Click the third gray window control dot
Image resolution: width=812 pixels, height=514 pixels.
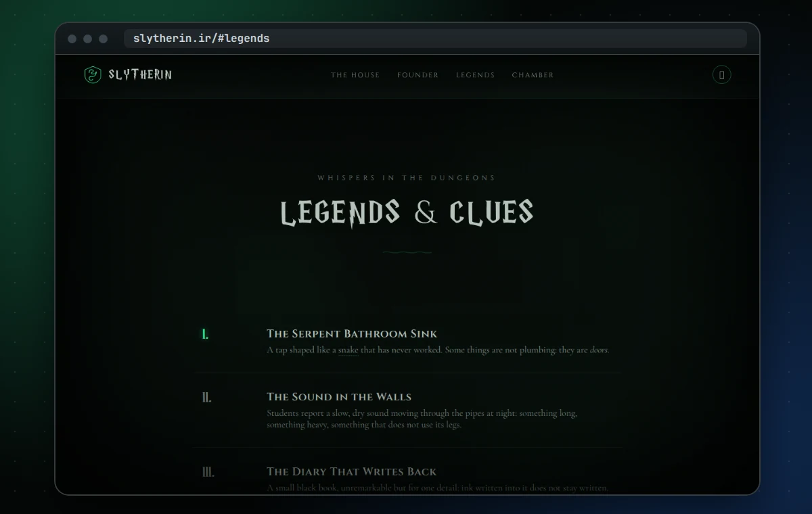[104, 39]
